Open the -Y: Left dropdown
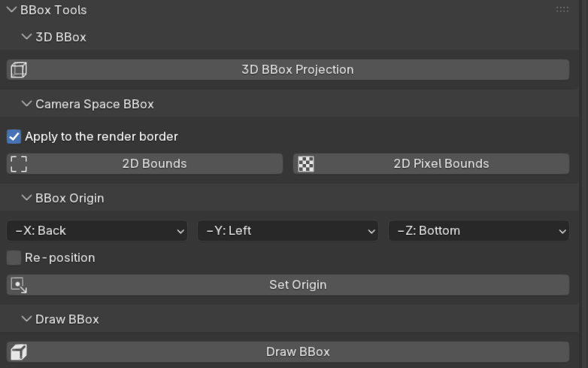 287,231
